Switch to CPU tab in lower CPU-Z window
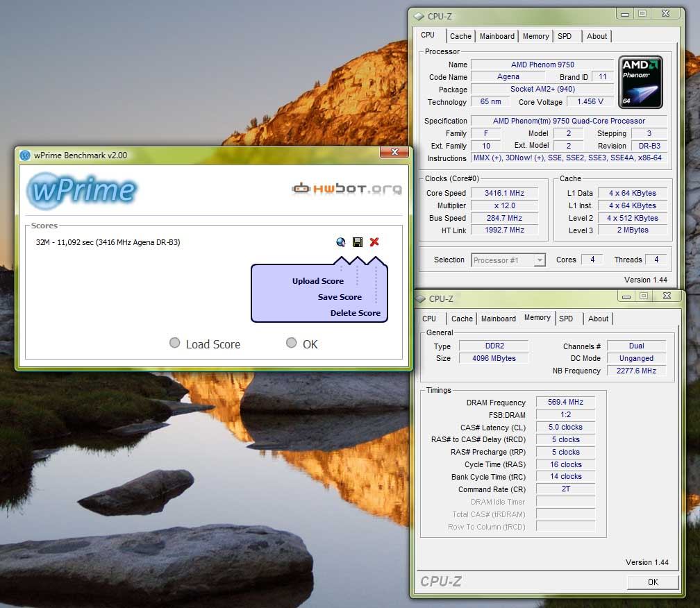Image resolution: width=700 pixels, height=608 pixels. point(429,319)
